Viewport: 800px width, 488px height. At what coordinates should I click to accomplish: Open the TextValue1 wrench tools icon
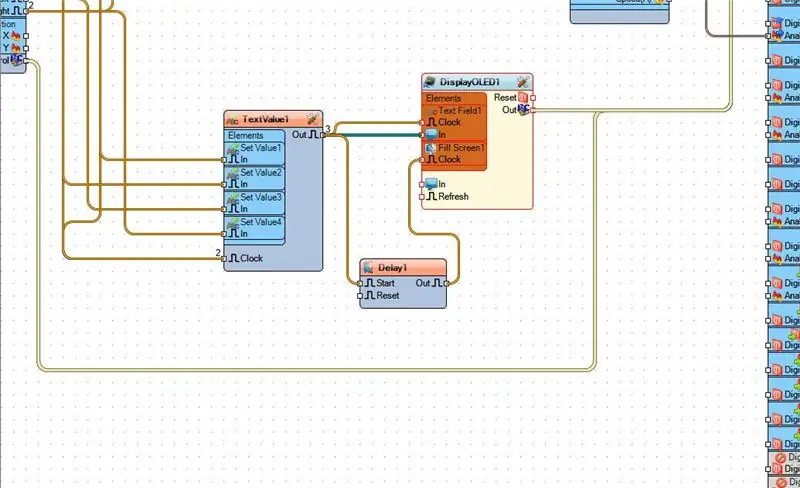(x=313, y=119)
